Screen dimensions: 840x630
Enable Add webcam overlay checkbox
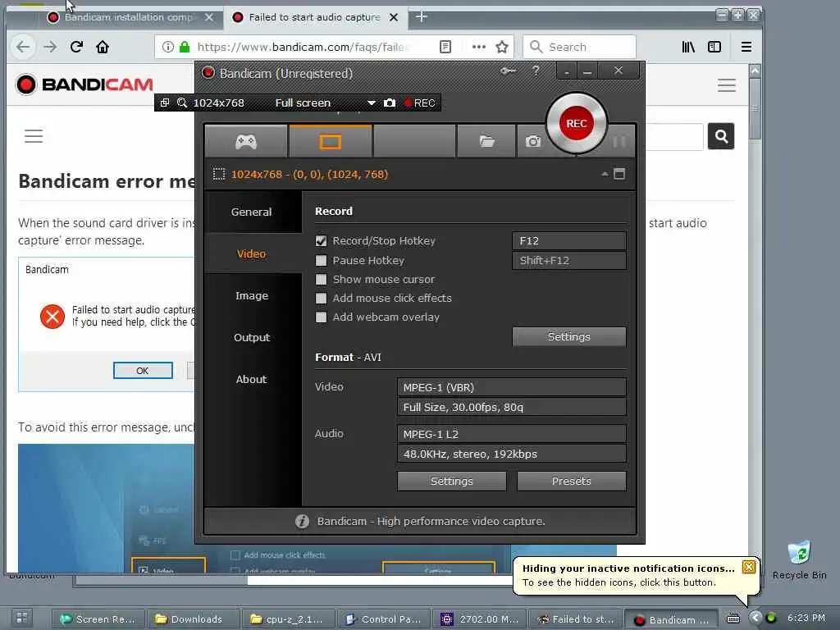[321, 317]
